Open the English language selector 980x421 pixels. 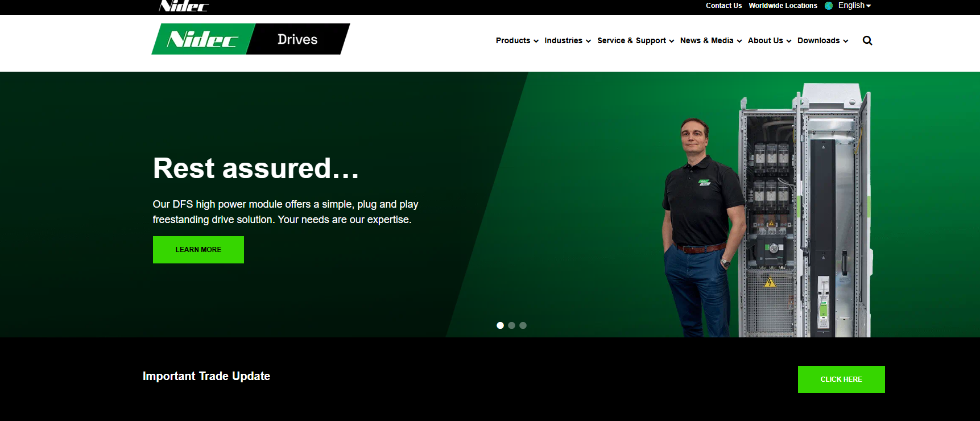tap(854, 6)
